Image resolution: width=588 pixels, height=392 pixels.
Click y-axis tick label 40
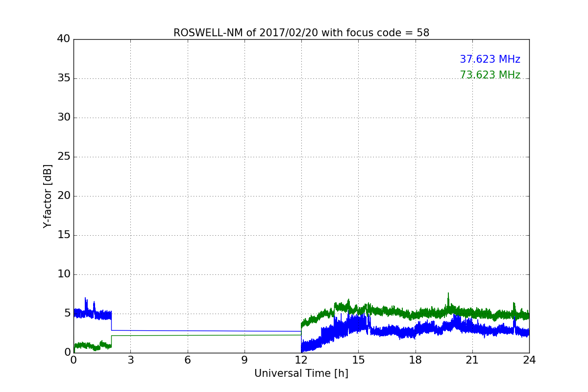pos(64,39)
